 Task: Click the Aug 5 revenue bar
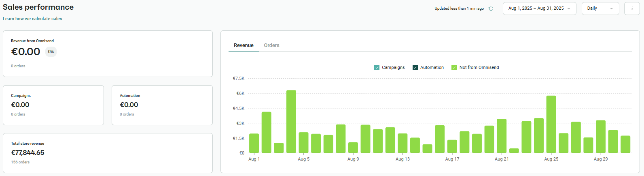coord(303,143)
